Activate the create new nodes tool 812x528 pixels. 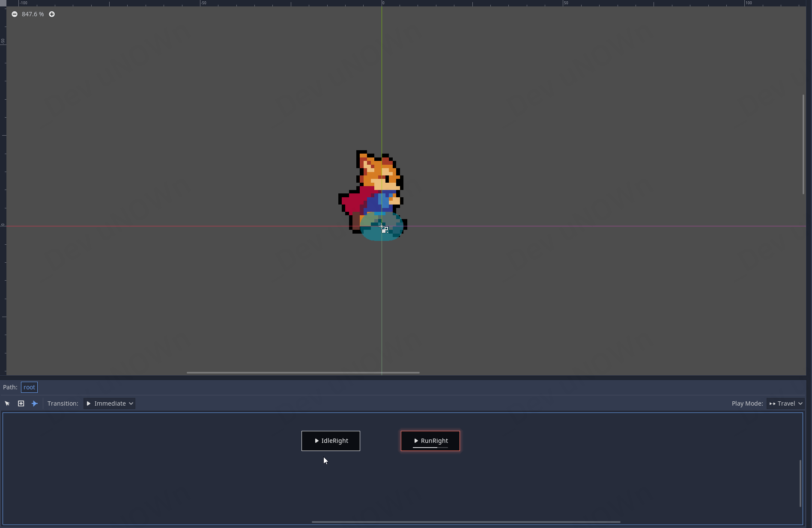(21, 403)
